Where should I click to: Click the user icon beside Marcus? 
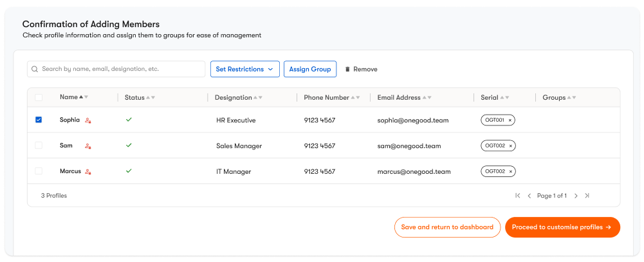coord(88,172)
